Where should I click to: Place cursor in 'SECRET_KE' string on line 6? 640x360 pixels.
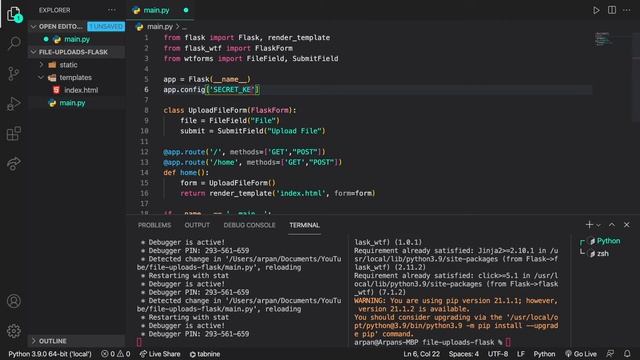tap(232, 89)
